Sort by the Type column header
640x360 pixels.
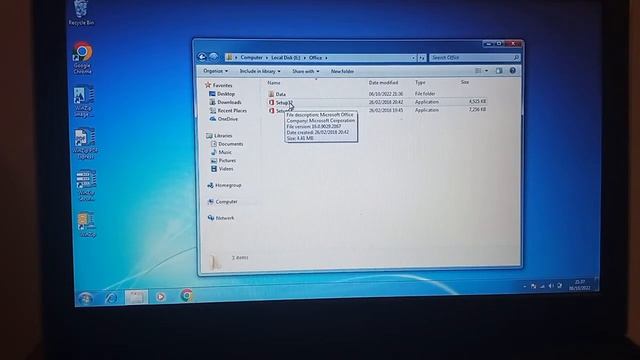click(x=420, y=82)
